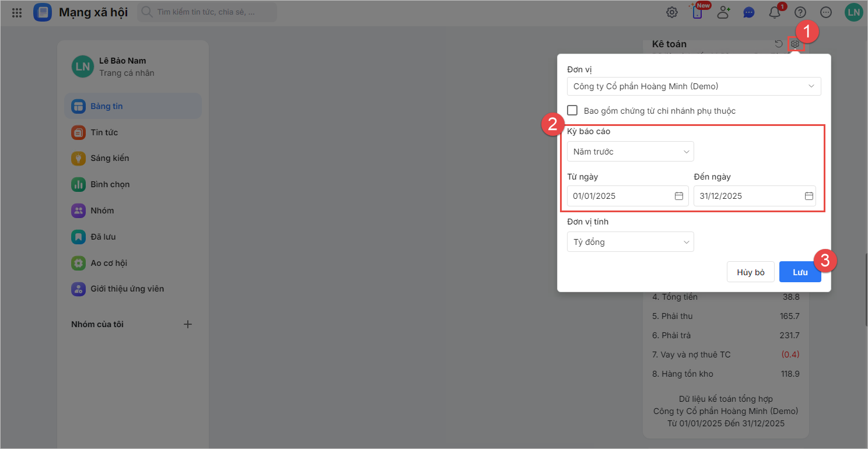The image size is (868, 449).
Task: Open the apps grid launcher icon
Action: pos(17,12)
